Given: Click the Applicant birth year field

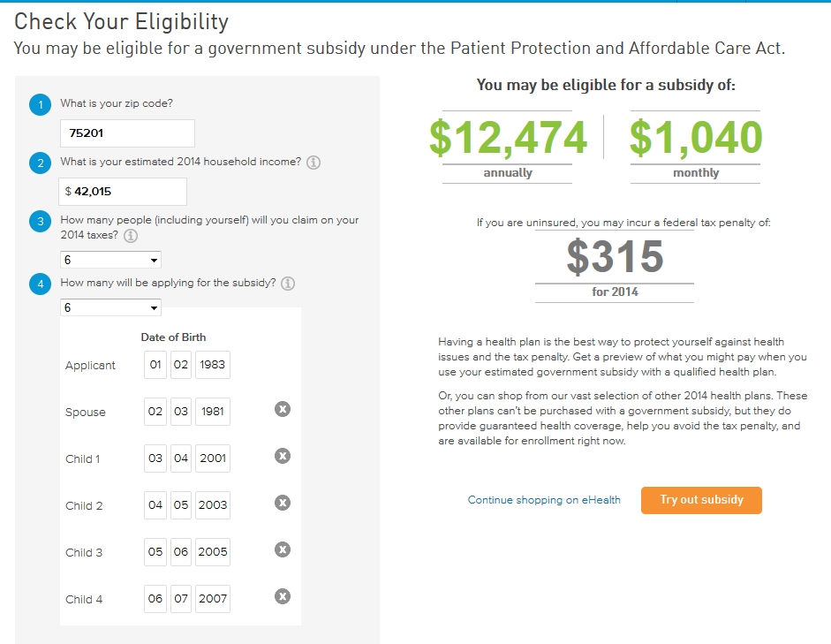Looking at the screenshot, I should pyautogui.click(x=212, y=365).
